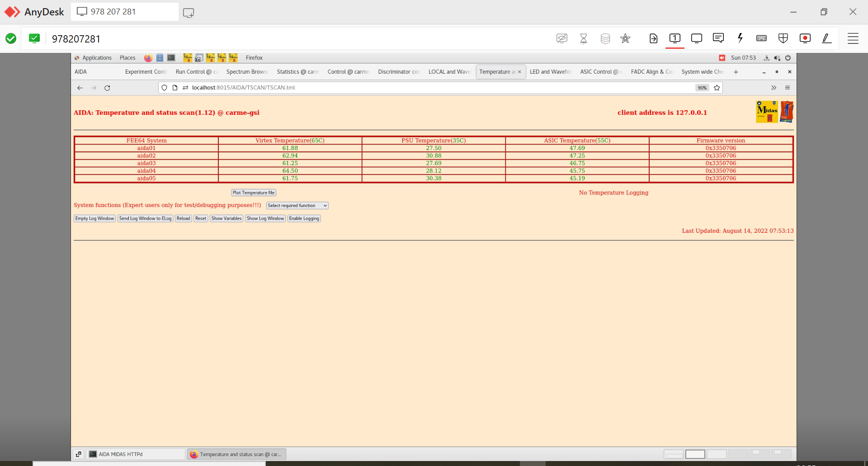
Task: Click the Firefox reload page icon
Action: tap(107, 88)
